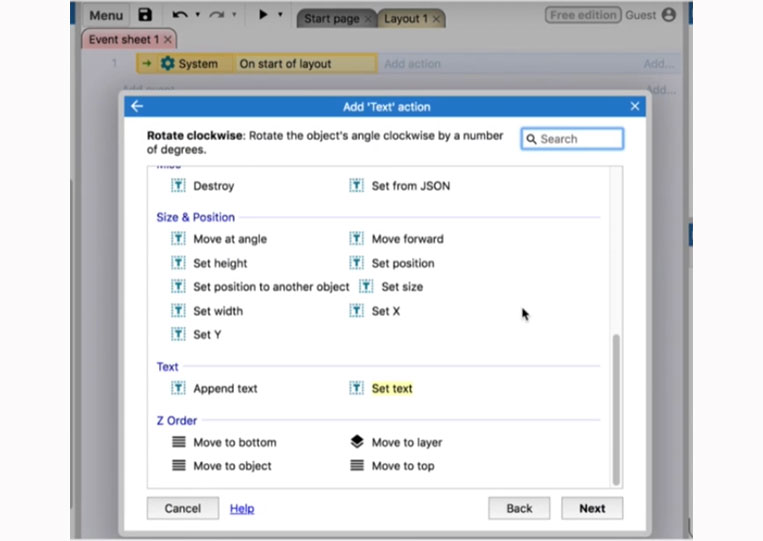This screenshot has height=541, width=763.
Task: Select the Set from JSON action
Action: click(x=411, y=186)
